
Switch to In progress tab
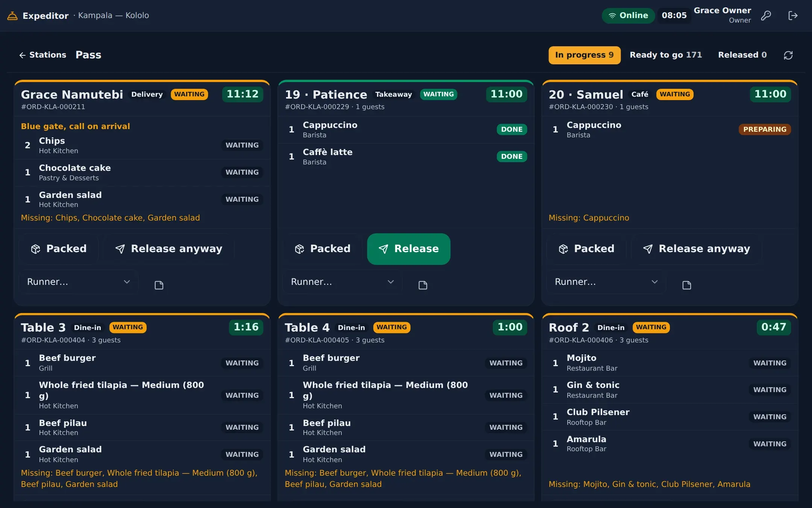tap(585, 55)
